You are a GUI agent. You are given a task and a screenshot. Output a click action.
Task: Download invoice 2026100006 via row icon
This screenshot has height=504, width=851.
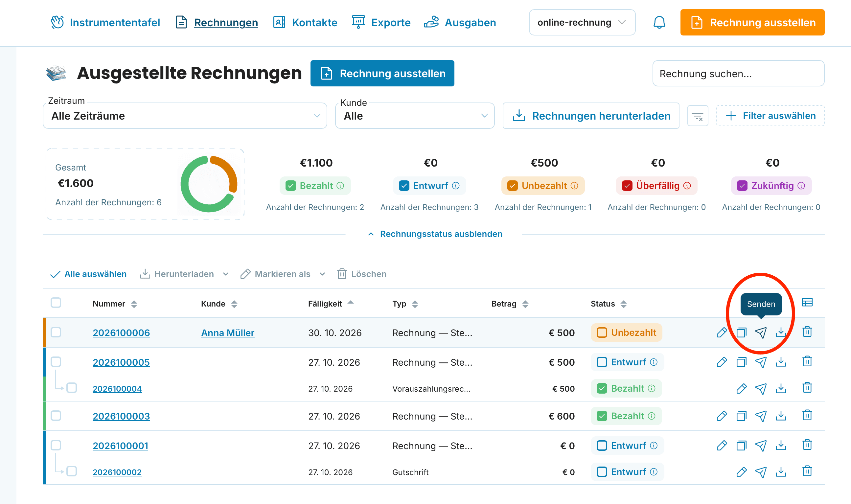coord(781,332)
